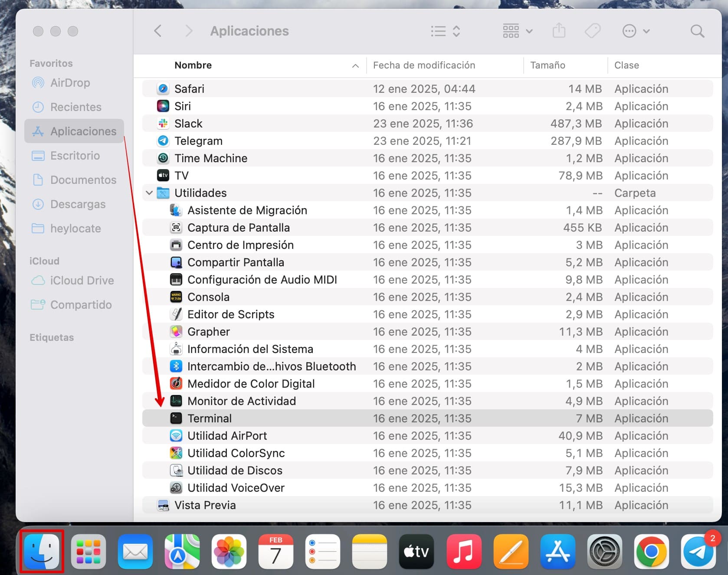Click the share button in toolbar

tap(559, 31)
